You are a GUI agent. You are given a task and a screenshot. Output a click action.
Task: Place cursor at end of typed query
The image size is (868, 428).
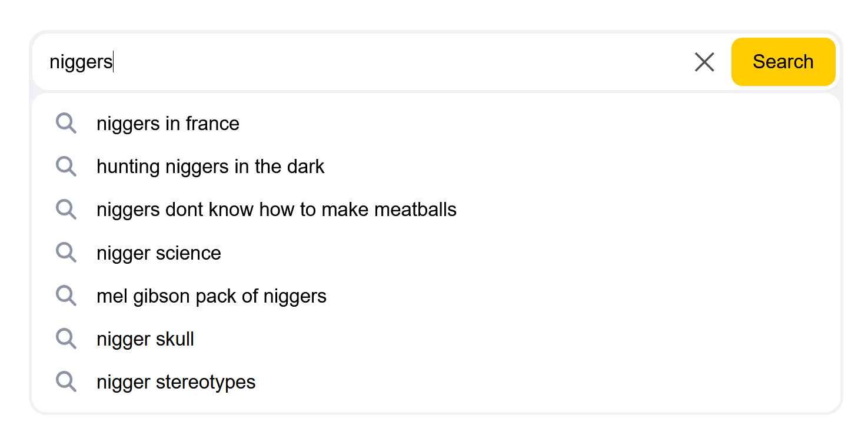click(x=113, y=62)
